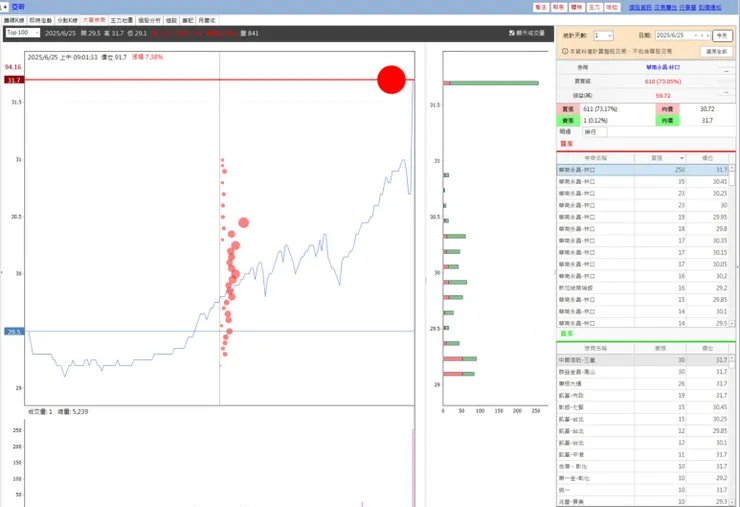Open the 即時走勢 tab
740x507 pixels.
[x=41, y=20]
